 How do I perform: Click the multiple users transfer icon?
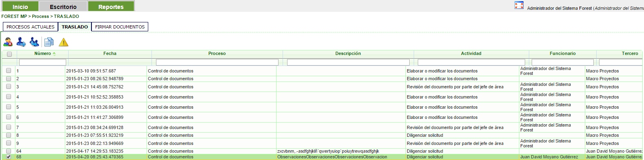coord(34,42)
